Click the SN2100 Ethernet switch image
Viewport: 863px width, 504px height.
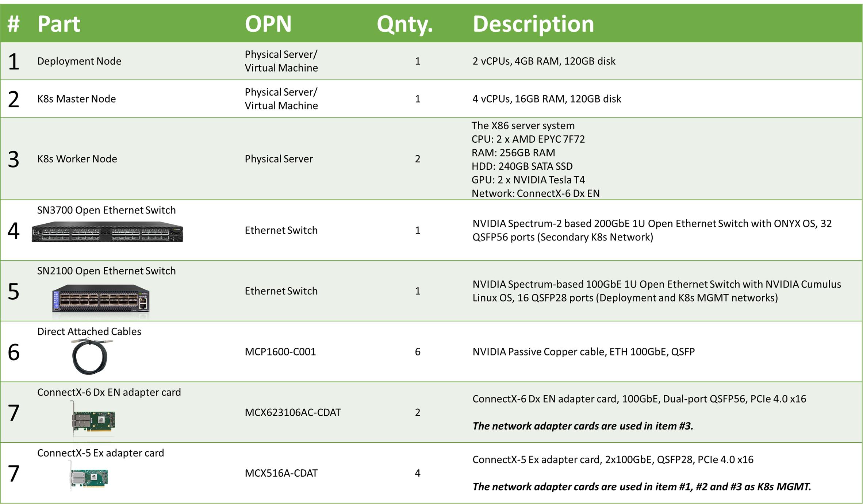[x=101, y=298]
